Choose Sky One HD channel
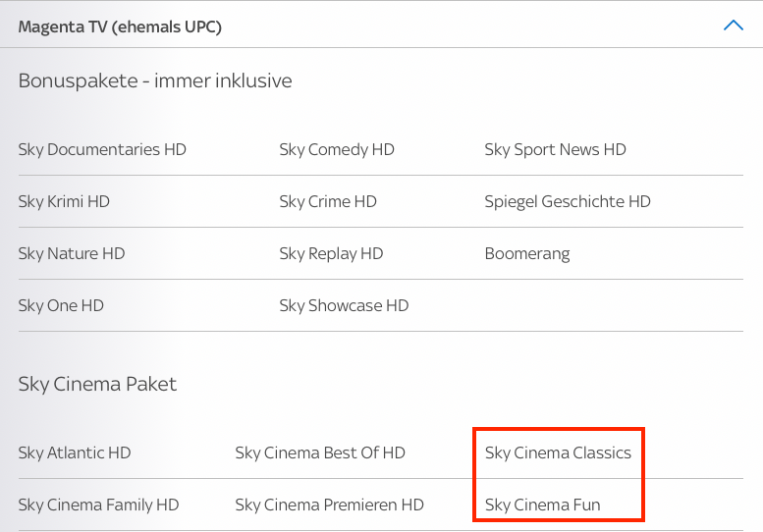This screenshot has width=763, height=532. [x=61, y=305]
